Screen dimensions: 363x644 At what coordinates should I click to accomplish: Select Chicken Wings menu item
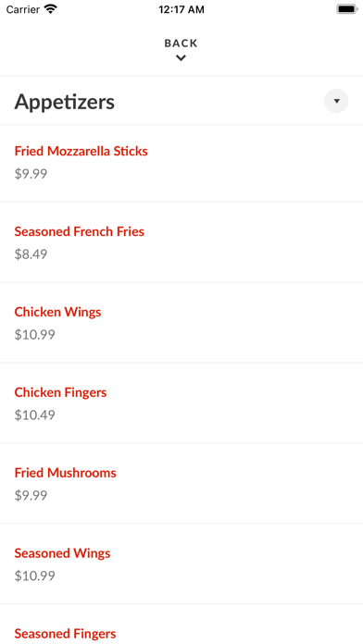[x=181, y=322]
